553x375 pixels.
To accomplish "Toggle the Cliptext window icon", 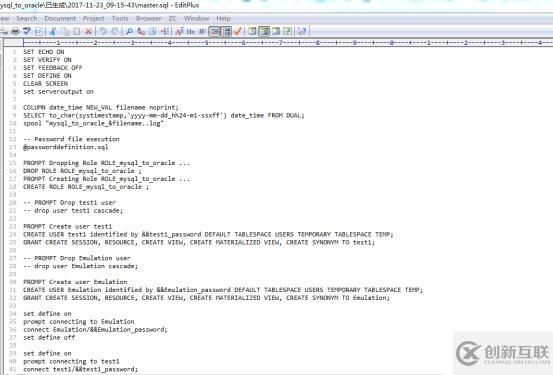I will 264,31.
